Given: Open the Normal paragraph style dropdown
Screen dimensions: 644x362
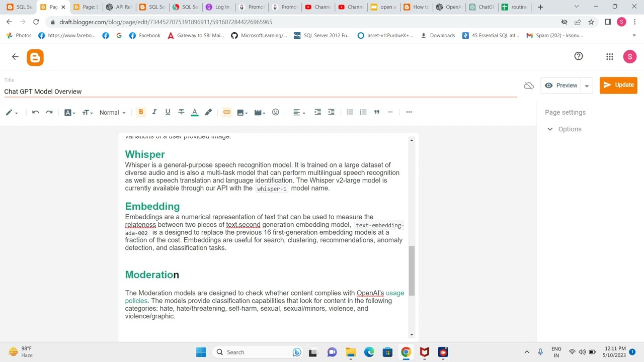Looking at the screenshot, I should (112, 113).
